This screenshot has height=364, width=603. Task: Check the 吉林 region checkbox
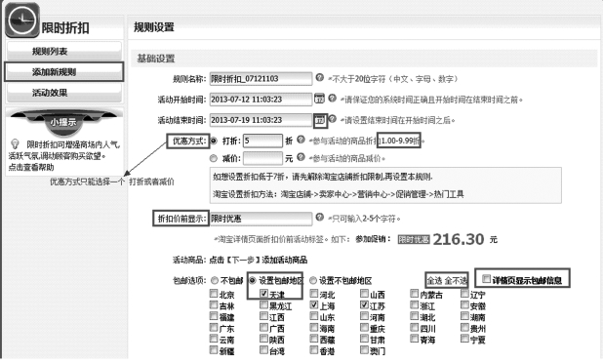pyautogui.click(x=214, y=304)
